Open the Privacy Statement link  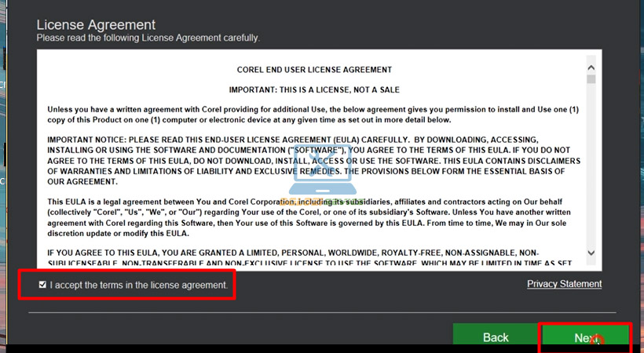[x=564, y=284]
